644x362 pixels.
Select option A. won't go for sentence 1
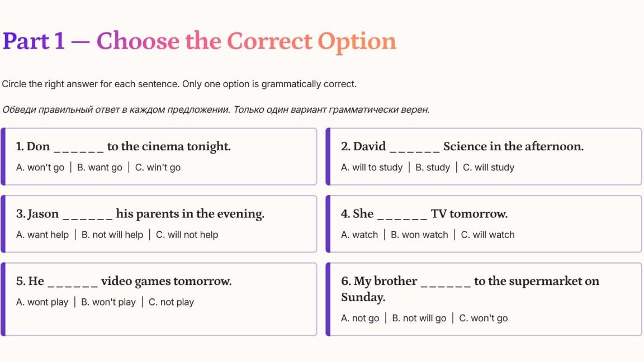[x=40, y=168]
